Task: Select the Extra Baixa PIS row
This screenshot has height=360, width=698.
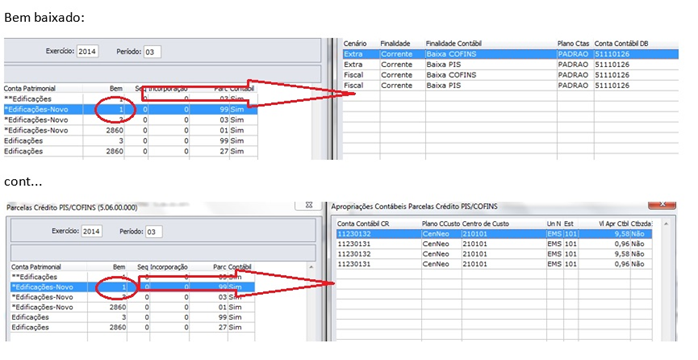Action: (x=510, y=65)
